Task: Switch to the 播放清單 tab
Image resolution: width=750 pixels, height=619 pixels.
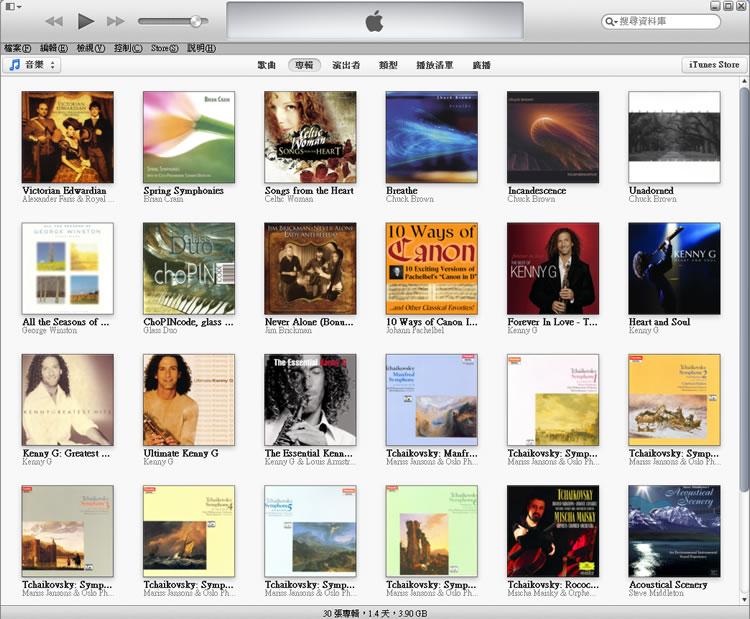Action: (x=434, y=65)
